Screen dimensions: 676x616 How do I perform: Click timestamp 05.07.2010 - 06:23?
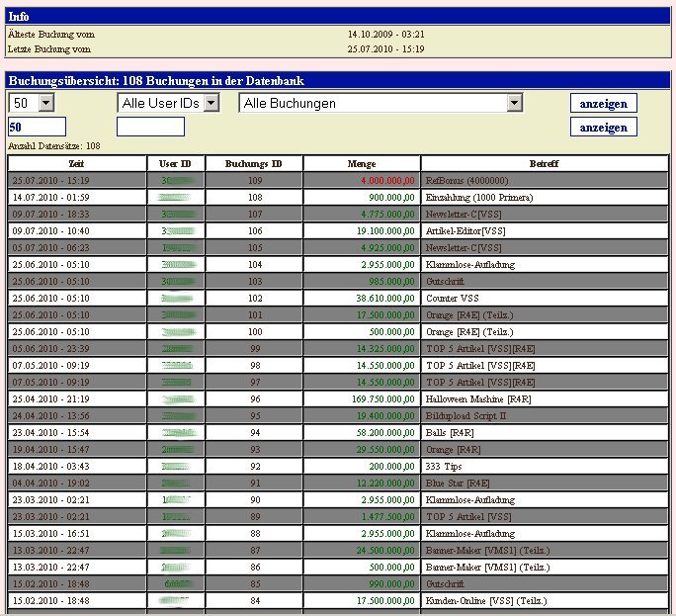pyautogui.click(x=50, y=247)
